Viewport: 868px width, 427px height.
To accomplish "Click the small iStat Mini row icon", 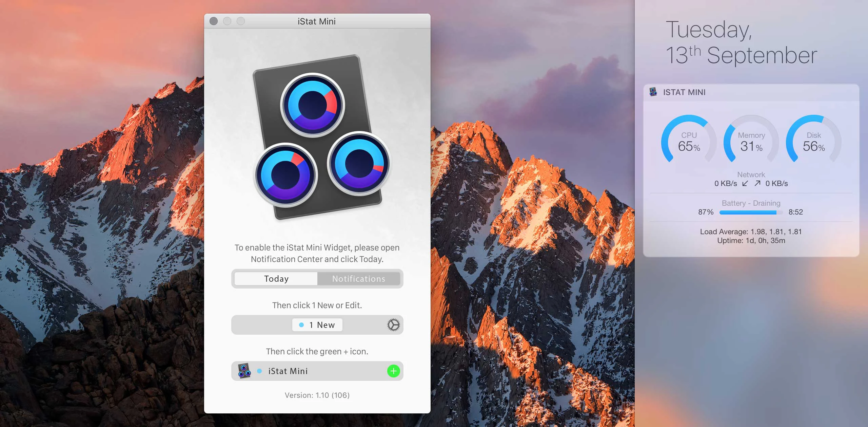I will [244, 371].
